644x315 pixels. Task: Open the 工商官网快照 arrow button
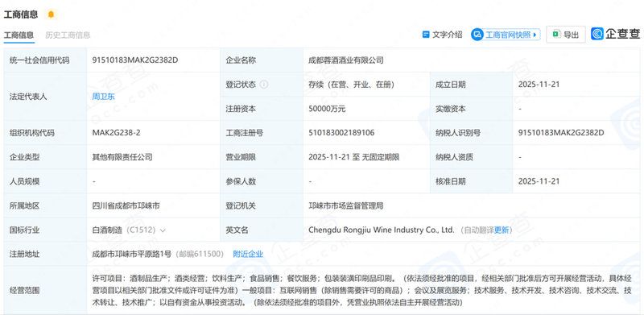[x=535, y=35]
